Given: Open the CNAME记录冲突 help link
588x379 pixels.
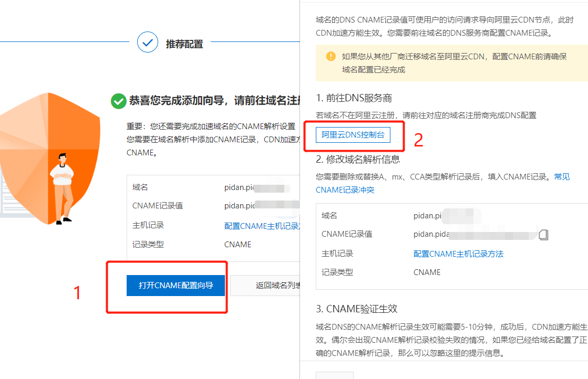Looking at the screenshot, I should (x=345, y=189).
